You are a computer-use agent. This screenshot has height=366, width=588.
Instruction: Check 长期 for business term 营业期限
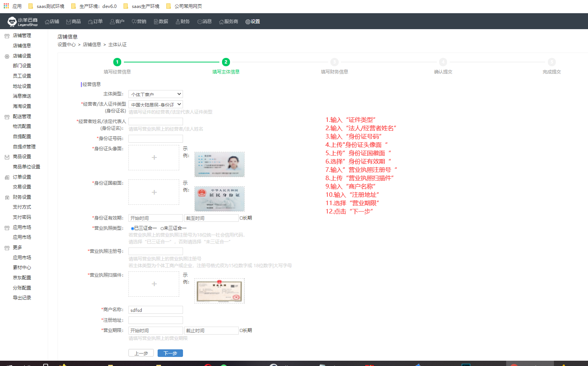(x=241, y=330)
